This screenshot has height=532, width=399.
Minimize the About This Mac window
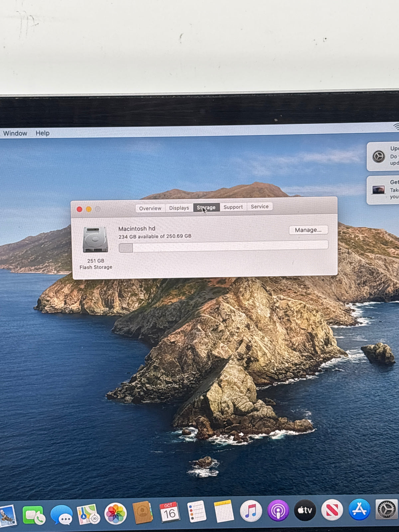(x=88, y=209)
